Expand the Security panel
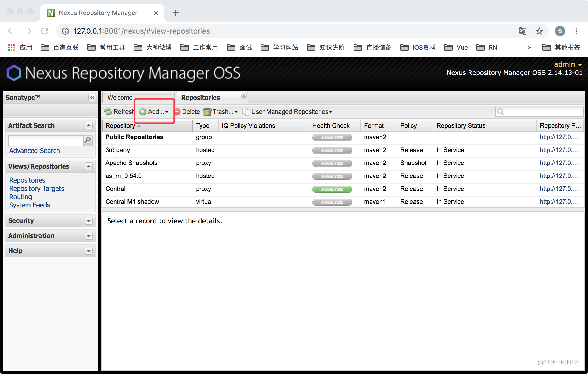The width and height of the screenshot is (588, 374). click(x=89, y=221)
